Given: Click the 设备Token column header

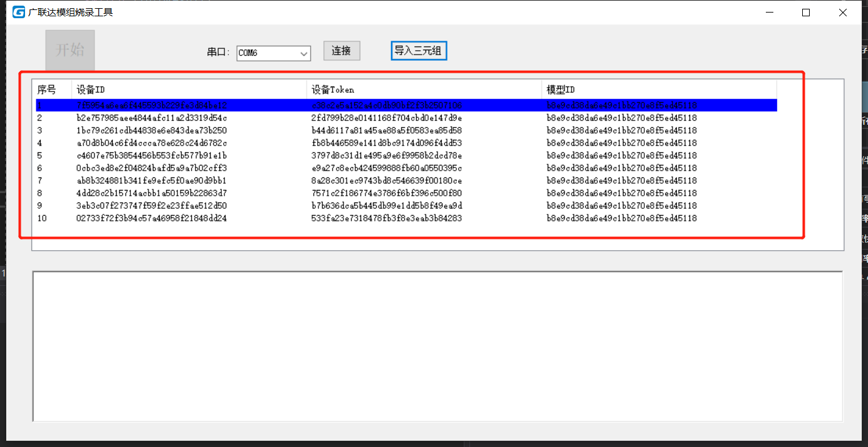Looking at the screenshot, I should (x=424, y=90).
